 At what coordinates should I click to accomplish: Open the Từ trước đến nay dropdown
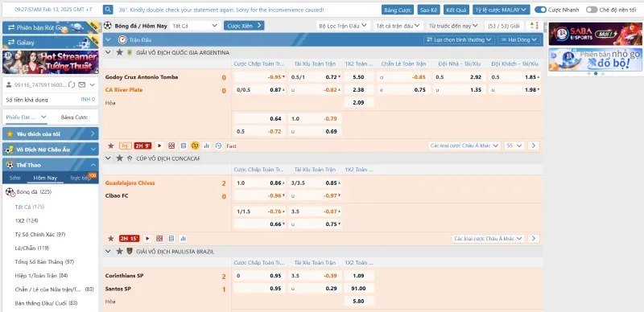(453, 26)
